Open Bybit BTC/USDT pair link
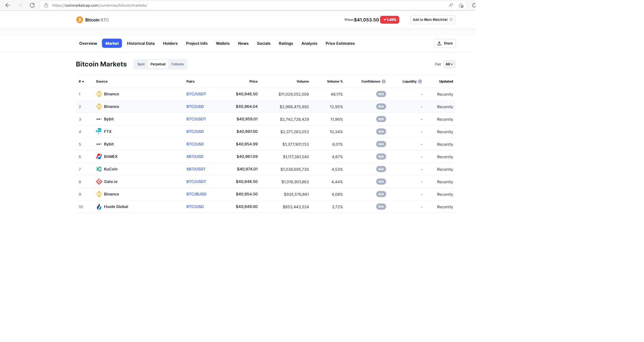 (196, 119)
